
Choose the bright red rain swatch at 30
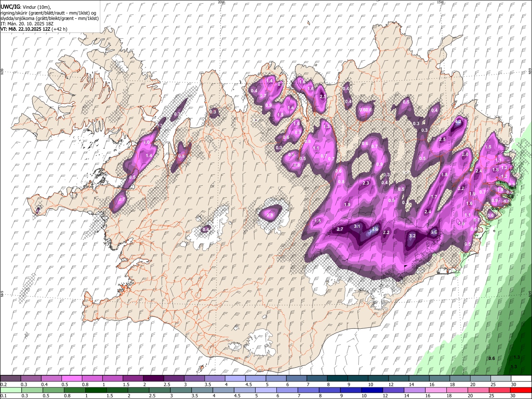click(x=520, y=390)
